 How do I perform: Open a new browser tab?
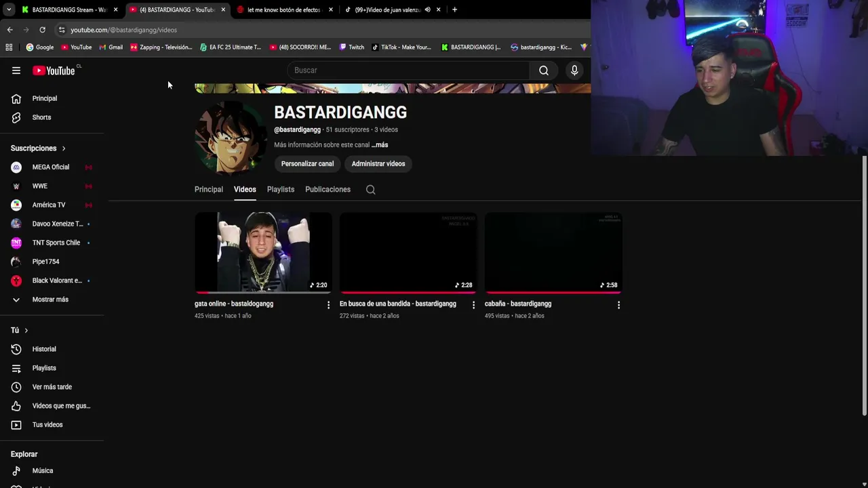coord(454,9)
